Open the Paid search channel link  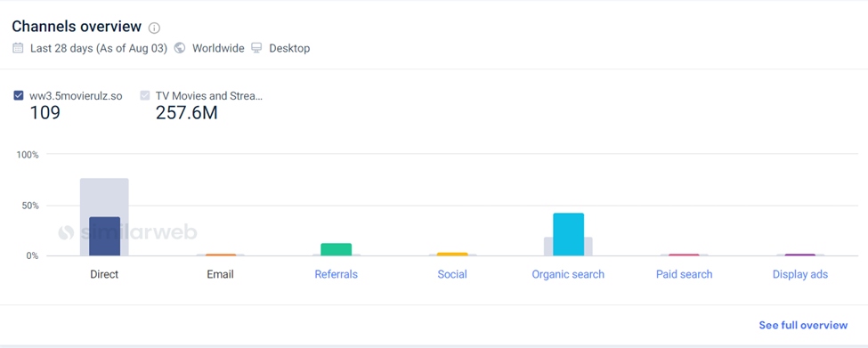(x=685, y=274)
